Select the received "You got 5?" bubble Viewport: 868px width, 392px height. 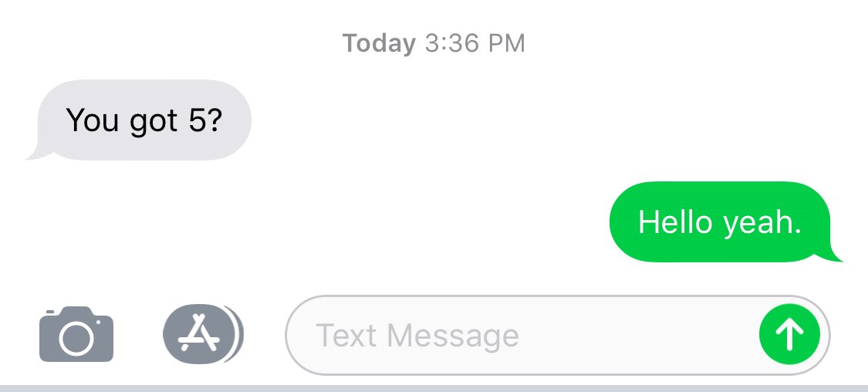tap(138, 120)
